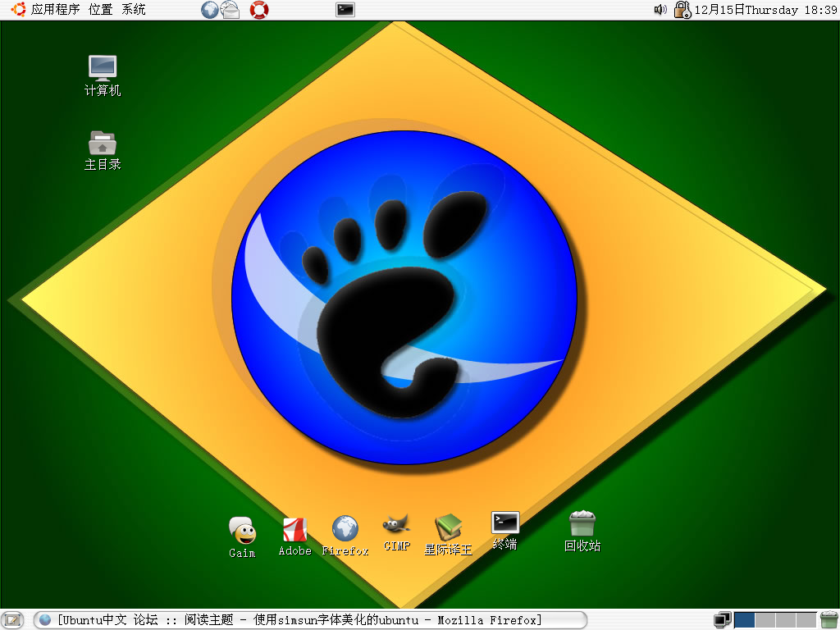Select the 终端 terminal desktop launcher
Screen dimensions: 840x630
pos(504,531)
